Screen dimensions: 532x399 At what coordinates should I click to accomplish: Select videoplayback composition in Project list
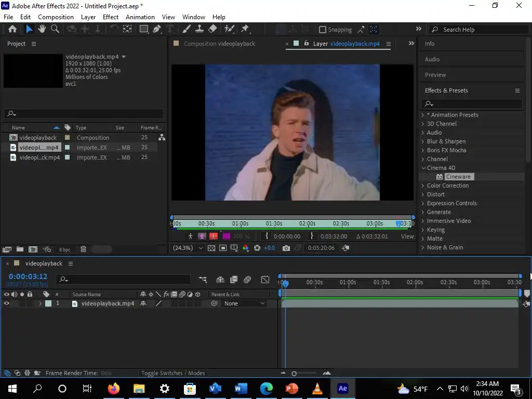pyautogui.click(x=38, y=137)
